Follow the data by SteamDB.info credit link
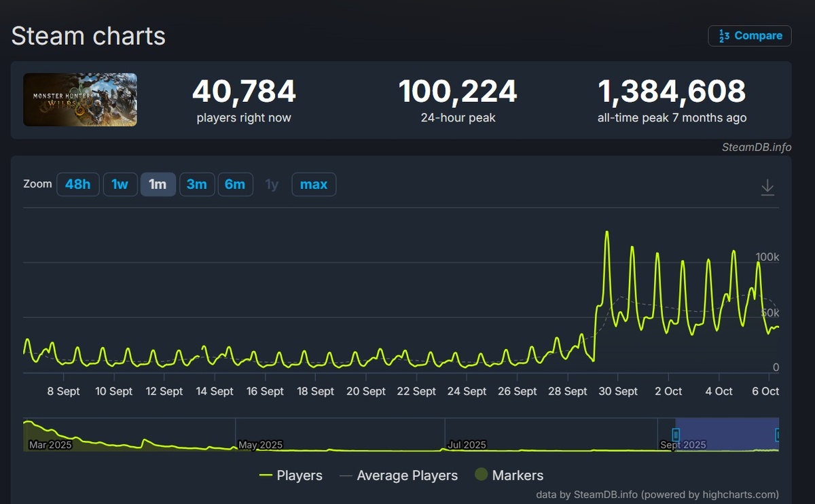The height and width of the screenshot is (504, 815). point(657,494)
